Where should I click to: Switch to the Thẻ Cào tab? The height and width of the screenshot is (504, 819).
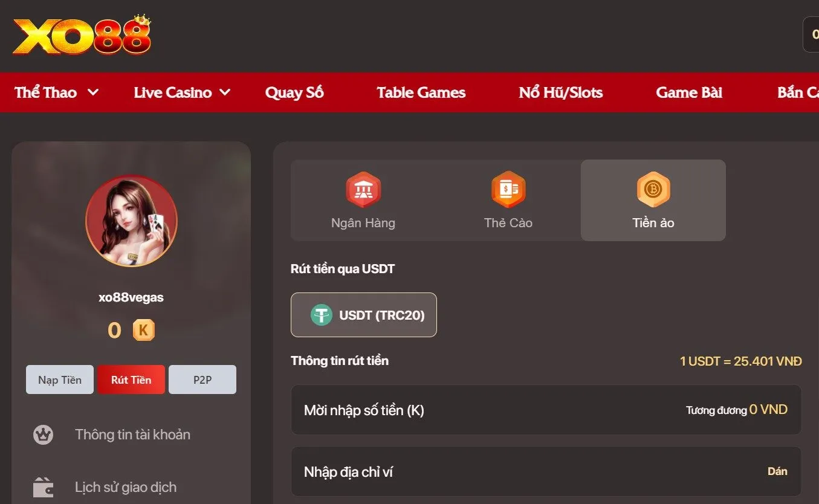[508, 200]
